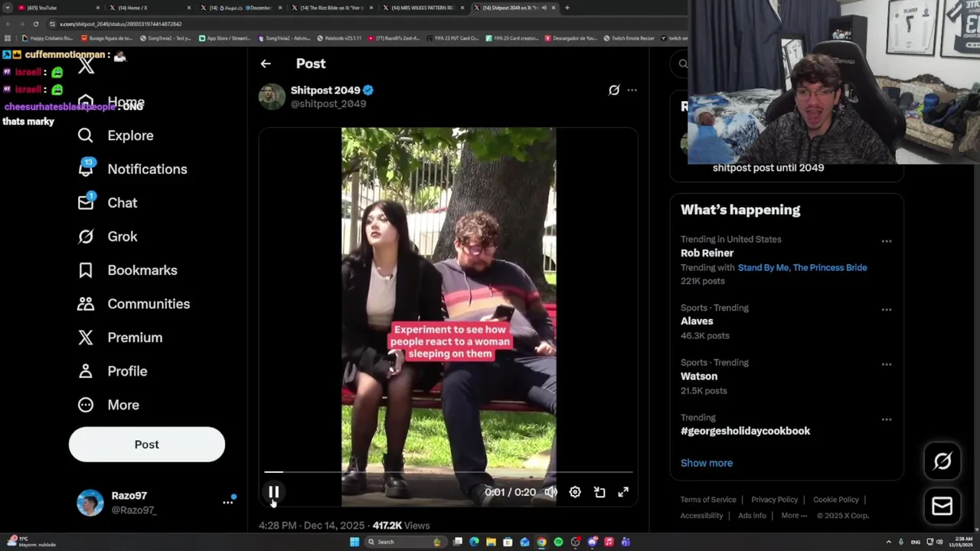Screen dimensions: 980x551
Task: Open Cookie Policy footer link
Action: [x=836, y=500]
